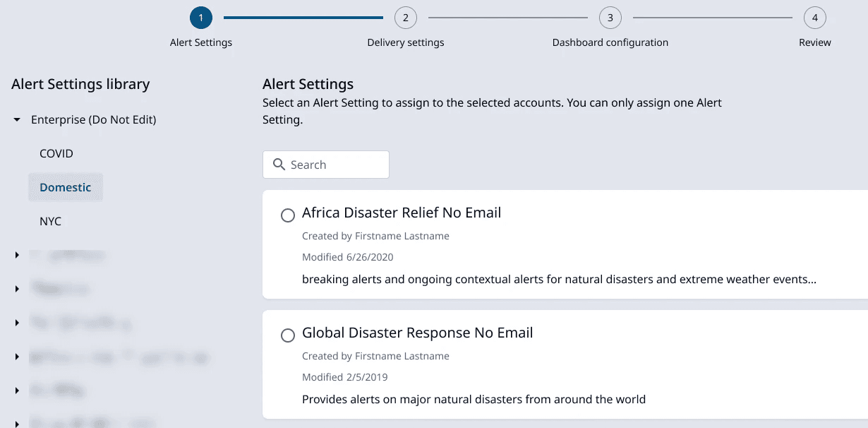This screenshot has height=428, width=868.
Task: Collapse the Enterprise (Do Not Edit) arrow
Action: [x=17, y=120]
